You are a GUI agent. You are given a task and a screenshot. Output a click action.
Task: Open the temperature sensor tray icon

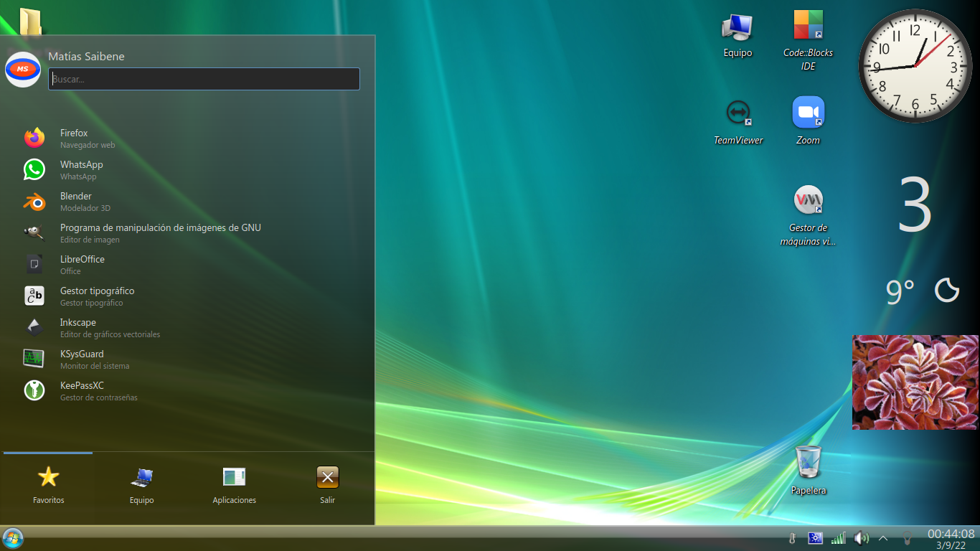pyautogui.click(x=792, y=538)
